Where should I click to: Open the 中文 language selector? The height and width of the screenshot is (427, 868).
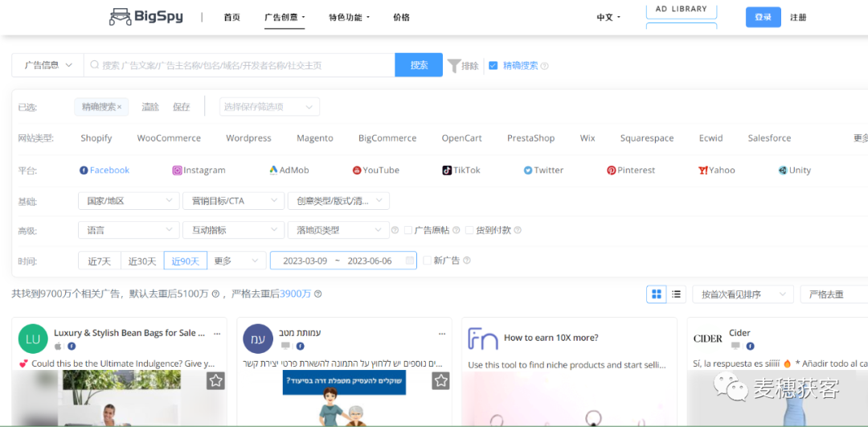608,17
